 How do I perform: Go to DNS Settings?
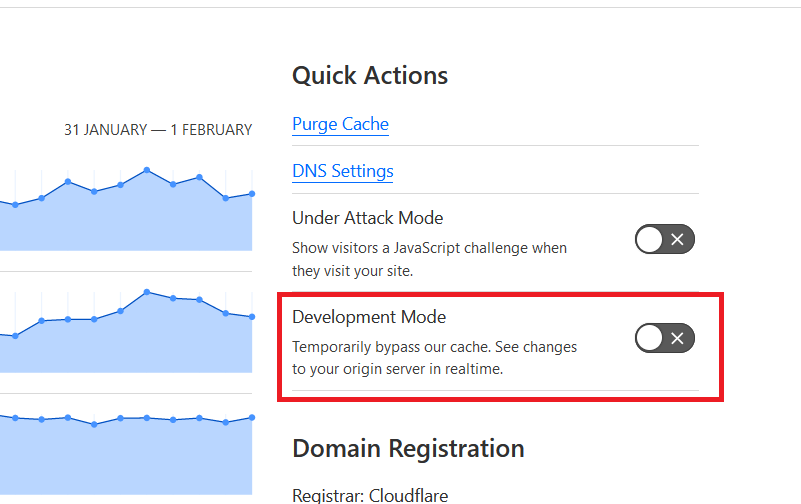pos(343,171)
